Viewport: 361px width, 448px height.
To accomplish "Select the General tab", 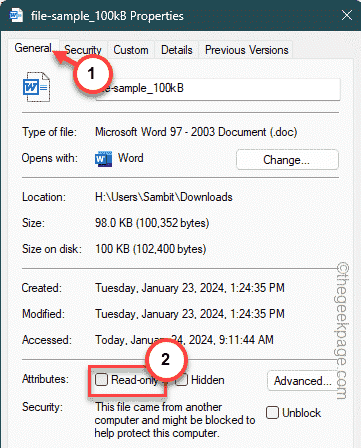I will click(x=33, y=48).
